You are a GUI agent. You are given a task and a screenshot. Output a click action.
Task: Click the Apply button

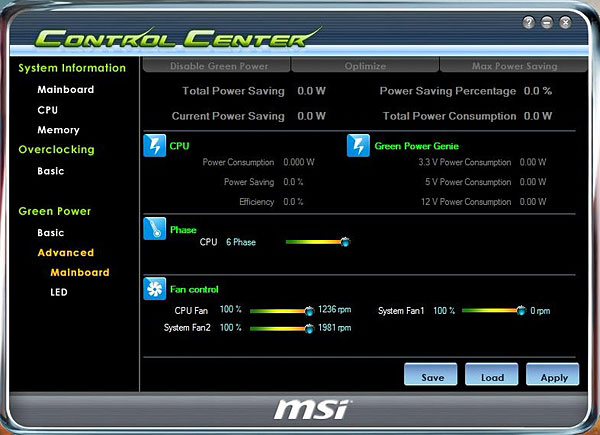(553, 374)
